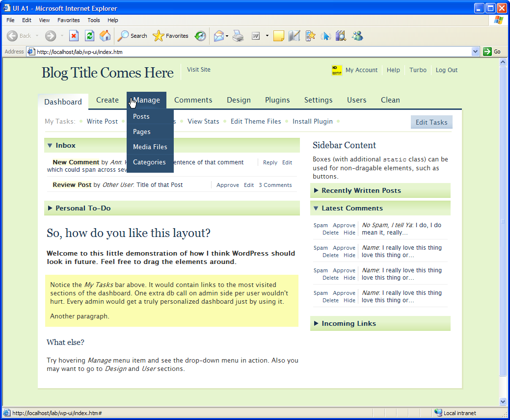Screen dimensions: 510x420
Task: Click the Visit Site link
Action: tap(199, 70)
